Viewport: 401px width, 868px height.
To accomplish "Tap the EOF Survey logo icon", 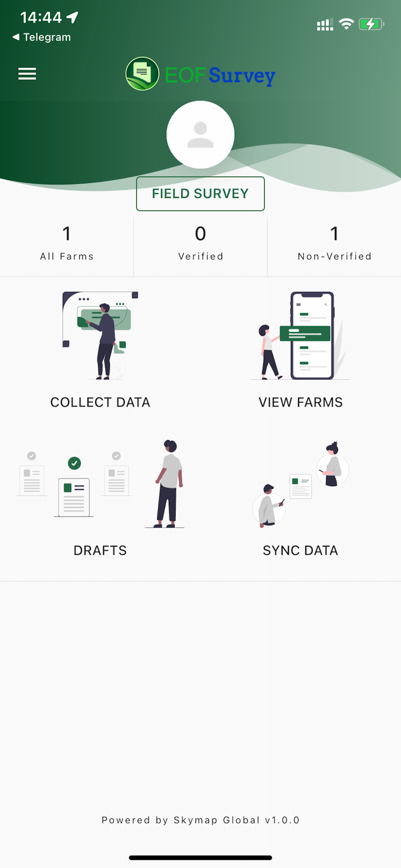I will (142, 74).
